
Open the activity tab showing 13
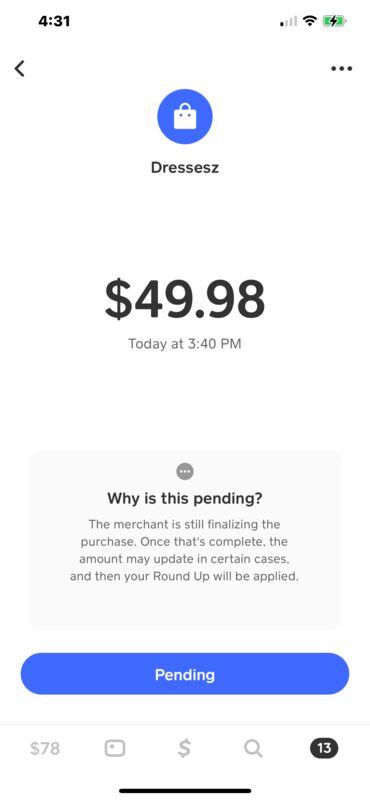[324, 748]
